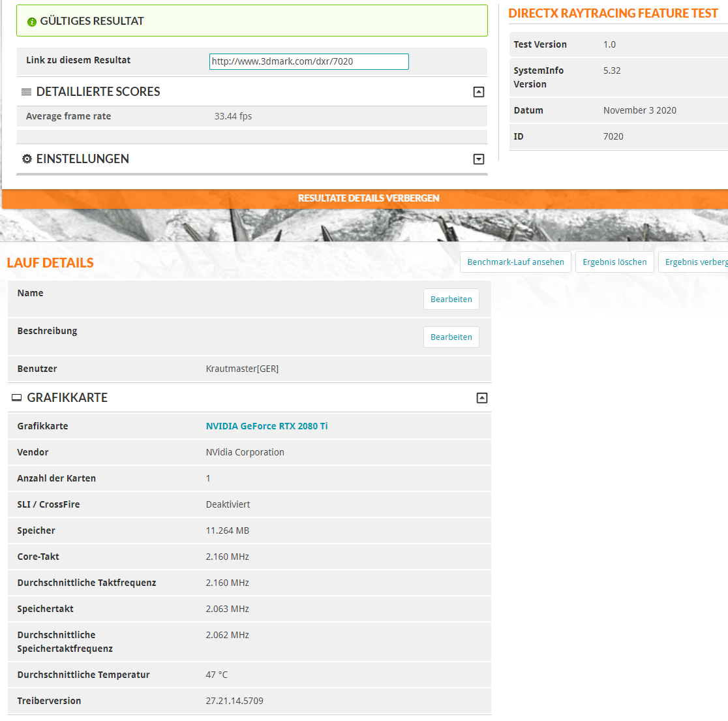Screen dimensions: 728x721
Task: Click the list icon beside Detaillierte Scores
Action: click(x=27, y=92)
